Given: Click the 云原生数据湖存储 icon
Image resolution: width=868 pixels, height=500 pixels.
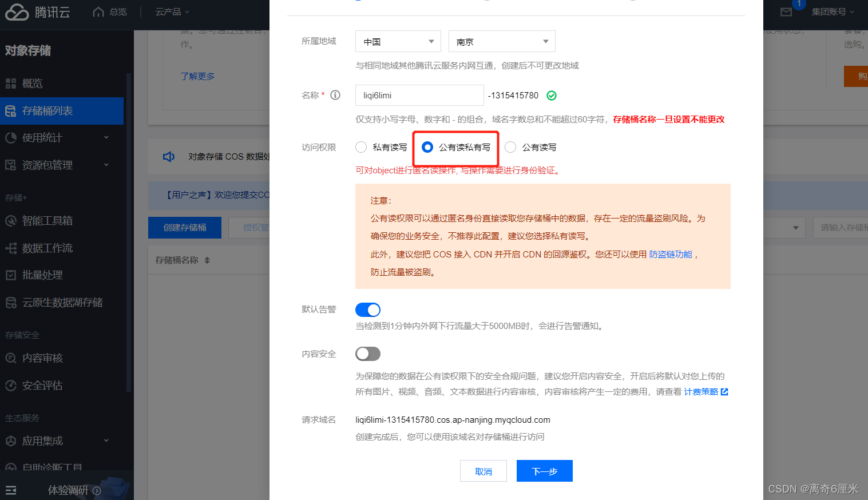Looking at the screenshot, I should [x=10, y=303].
